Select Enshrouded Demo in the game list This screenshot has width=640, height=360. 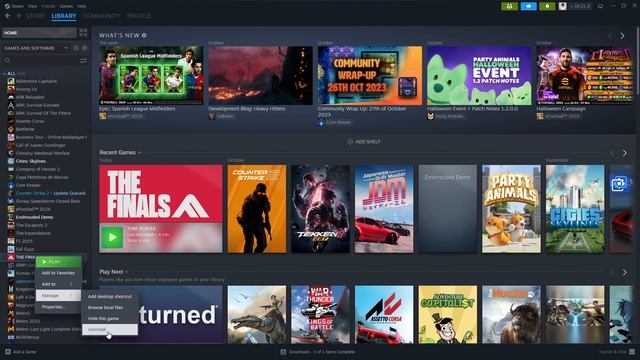34,217
